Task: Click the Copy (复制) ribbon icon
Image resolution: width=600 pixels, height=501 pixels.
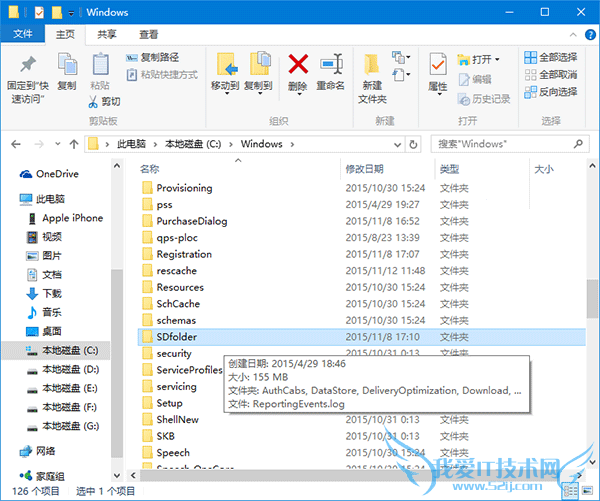Action: click(67, 64)
